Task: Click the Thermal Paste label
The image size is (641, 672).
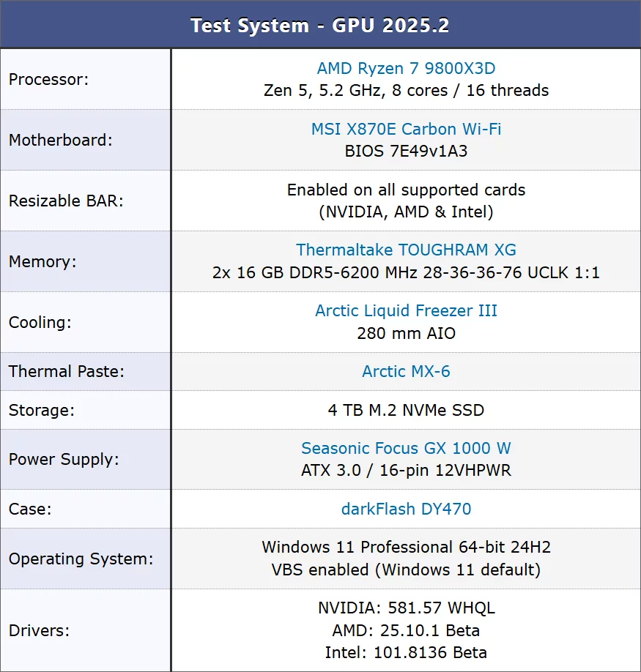Action: pyautogui.click(x=66, y=372)
